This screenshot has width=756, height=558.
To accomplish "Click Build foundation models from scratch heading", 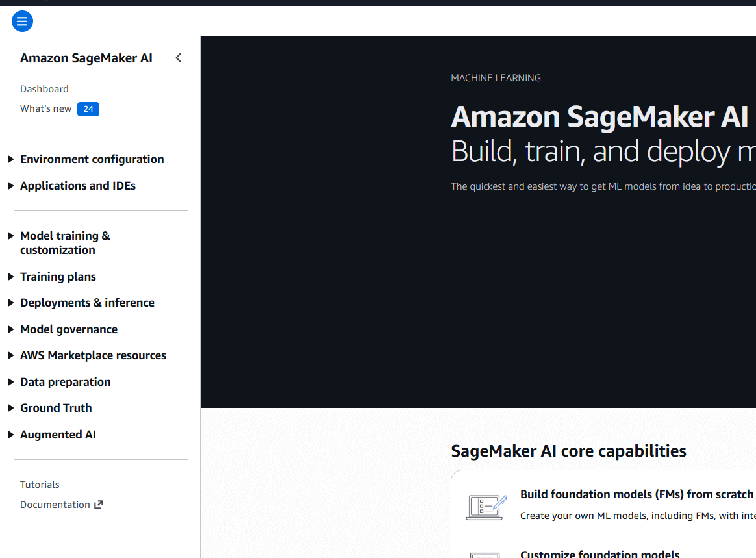I will pyautogui.click(x=636, y=494).
